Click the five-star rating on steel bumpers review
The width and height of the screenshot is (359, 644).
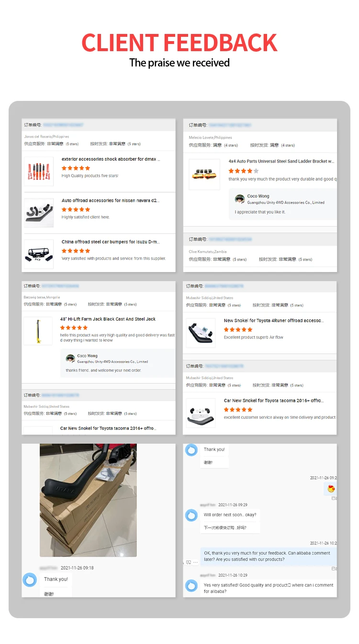(76, 251)
